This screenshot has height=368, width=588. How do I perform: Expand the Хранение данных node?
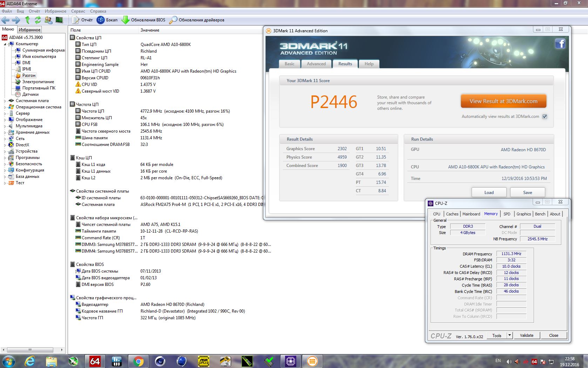click(x=5, y=133)
